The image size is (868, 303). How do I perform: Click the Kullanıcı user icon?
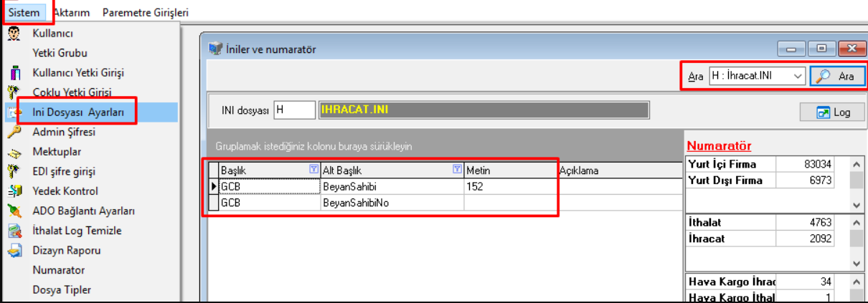point(14,34)
